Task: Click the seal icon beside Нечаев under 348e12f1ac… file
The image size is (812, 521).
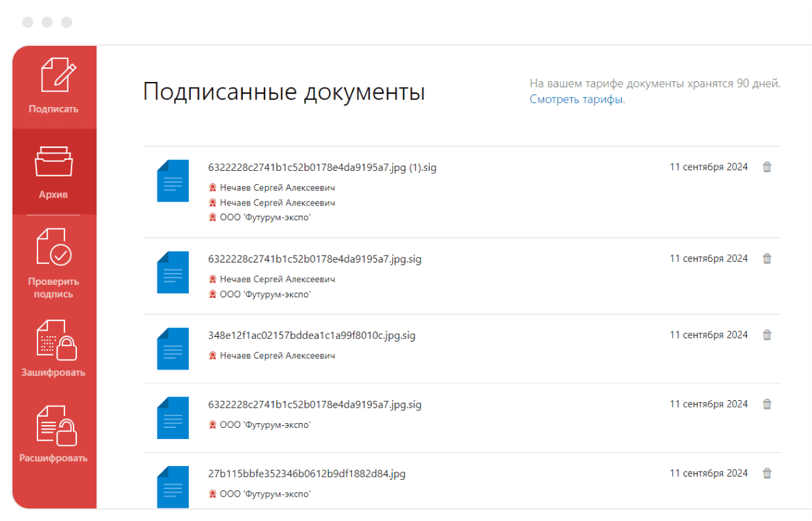Action: (x=212, y=356)
